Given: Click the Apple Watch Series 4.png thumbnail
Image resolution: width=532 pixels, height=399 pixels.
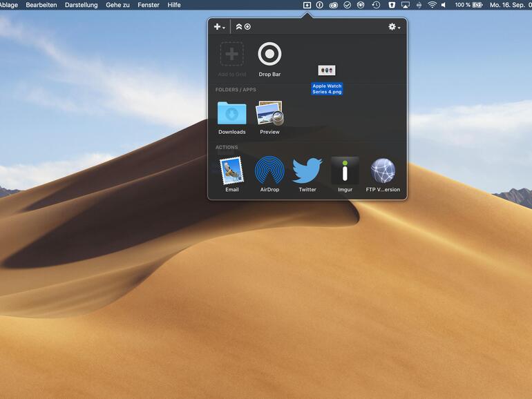Looking at the screenshot, I should pos(326,70).
